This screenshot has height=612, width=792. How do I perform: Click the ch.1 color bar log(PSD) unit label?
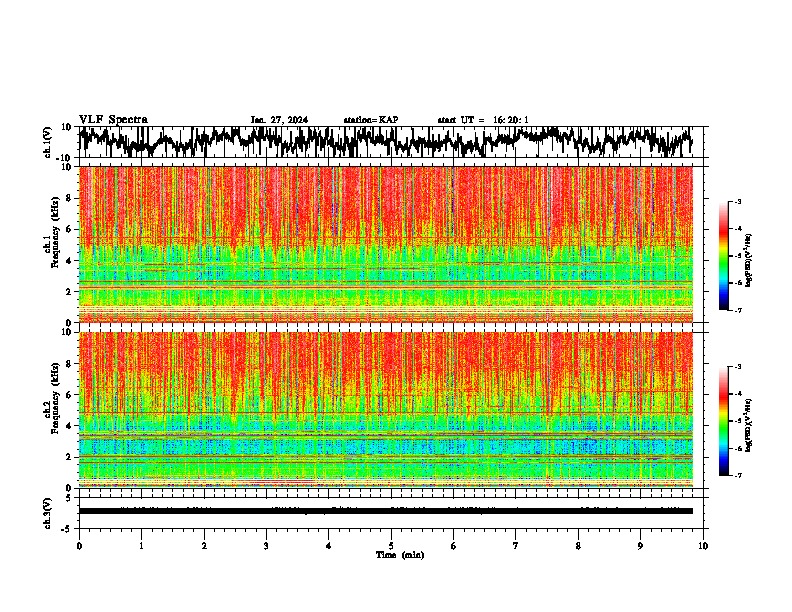coord(749,261)
